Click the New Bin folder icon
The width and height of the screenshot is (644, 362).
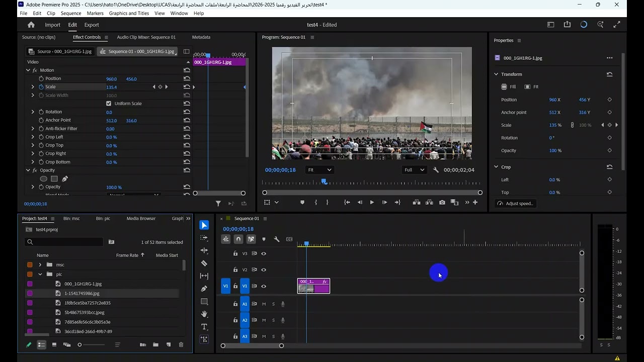[155, 345]
